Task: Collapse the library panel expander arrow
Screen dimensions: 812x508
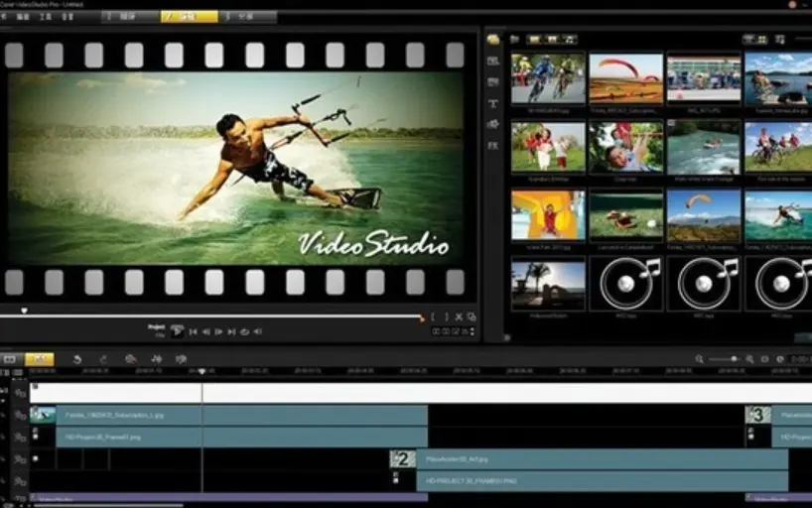Action: [507, 338]
